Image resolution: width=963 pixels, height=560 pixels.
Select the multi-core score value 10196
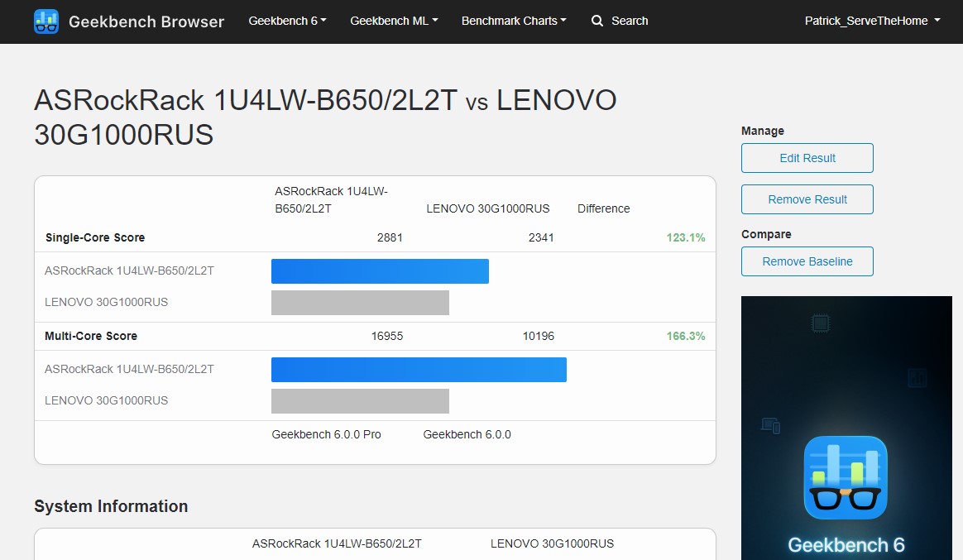[x=538, y=336]
